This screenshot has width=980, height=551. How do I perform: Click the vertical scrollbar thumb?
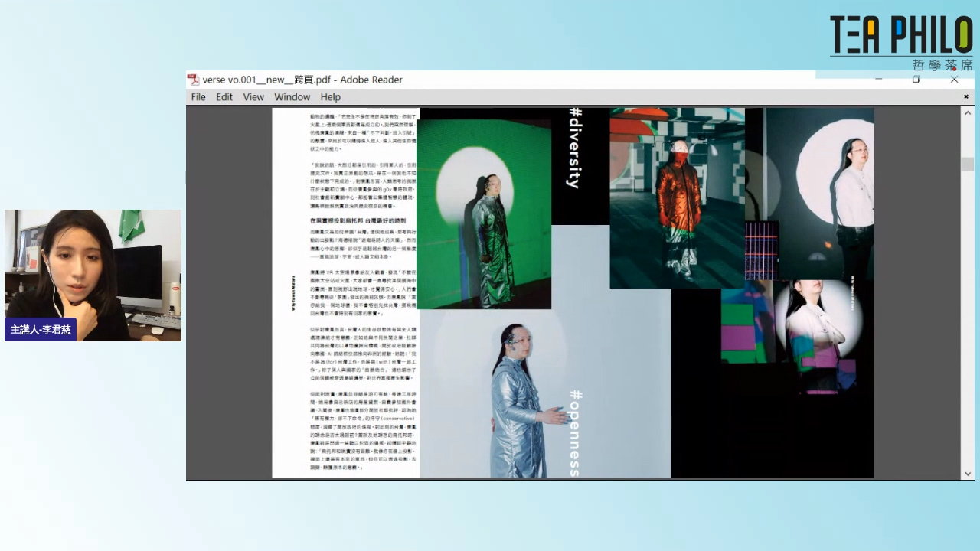(x=968, y=164)
